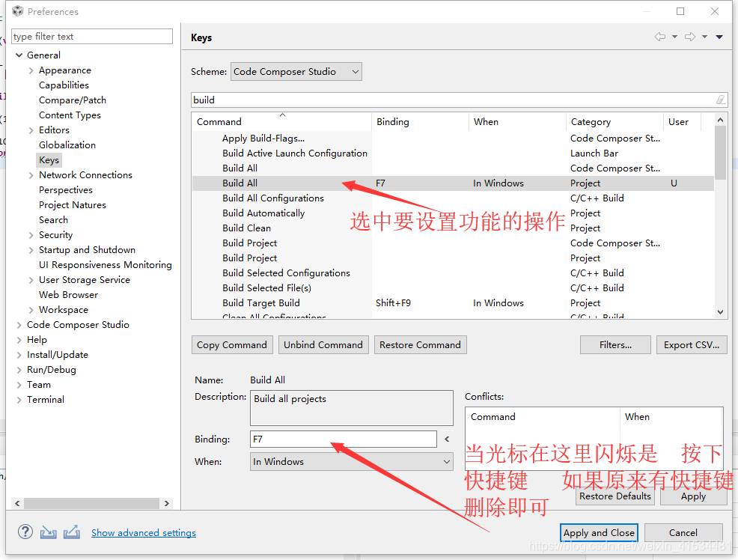Open the When combo box

click(352, 462)
